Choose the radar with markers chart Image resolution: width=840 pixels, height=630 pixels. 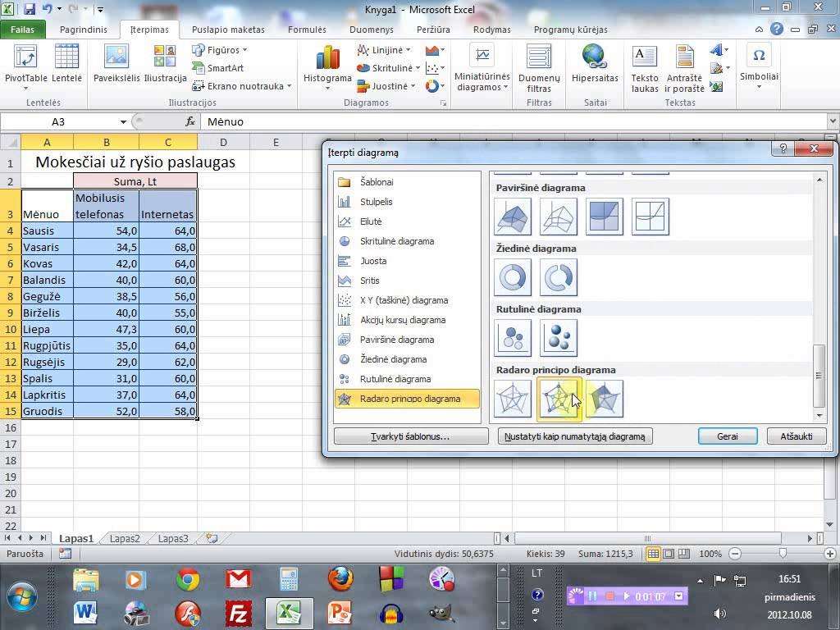click(558, 399)
